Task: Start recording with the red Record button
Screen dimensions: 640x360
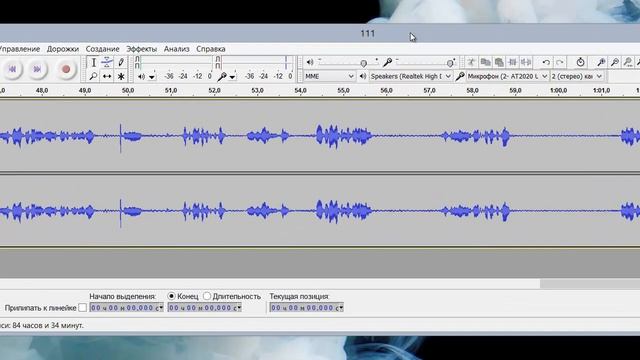Action: point(66,69)
